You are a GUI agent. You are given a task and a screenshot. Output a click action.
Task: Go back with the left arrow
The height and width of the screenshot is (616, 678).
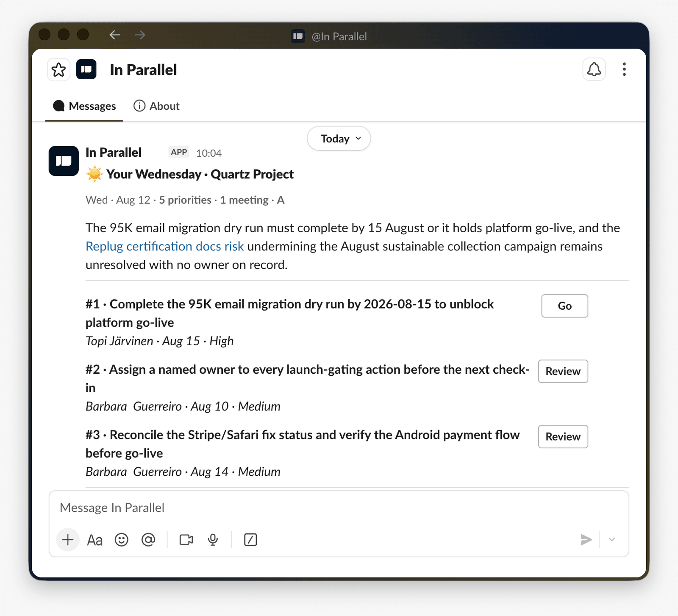tap(115, 35)
